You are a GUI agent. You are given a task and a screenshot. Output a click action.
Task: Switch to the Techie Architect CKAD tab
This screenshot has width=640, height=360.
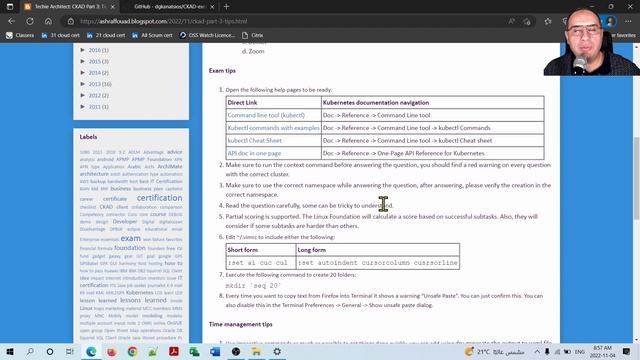[x=70, y=7]
